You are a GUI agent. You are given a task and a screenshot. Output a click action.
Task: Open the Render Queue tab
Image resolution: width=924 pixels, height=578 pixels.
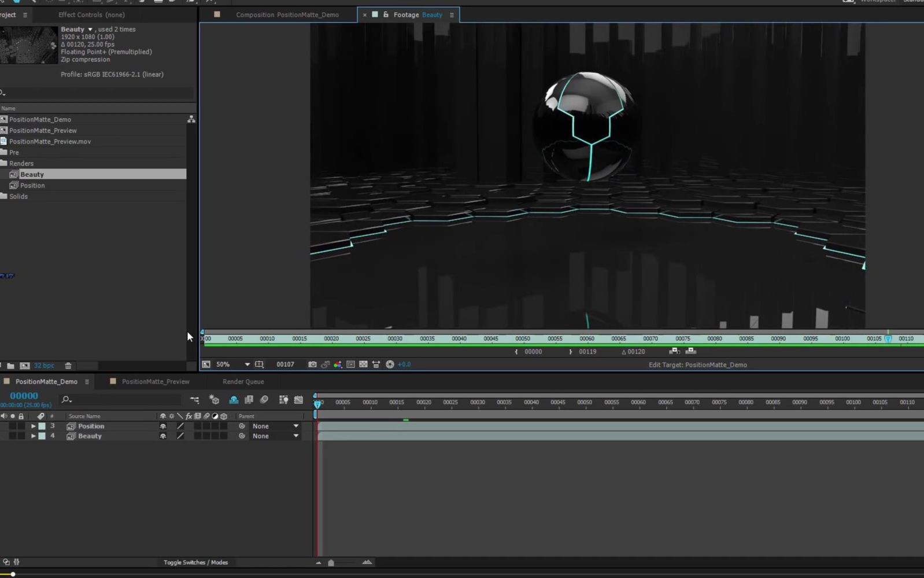(243, 382)
